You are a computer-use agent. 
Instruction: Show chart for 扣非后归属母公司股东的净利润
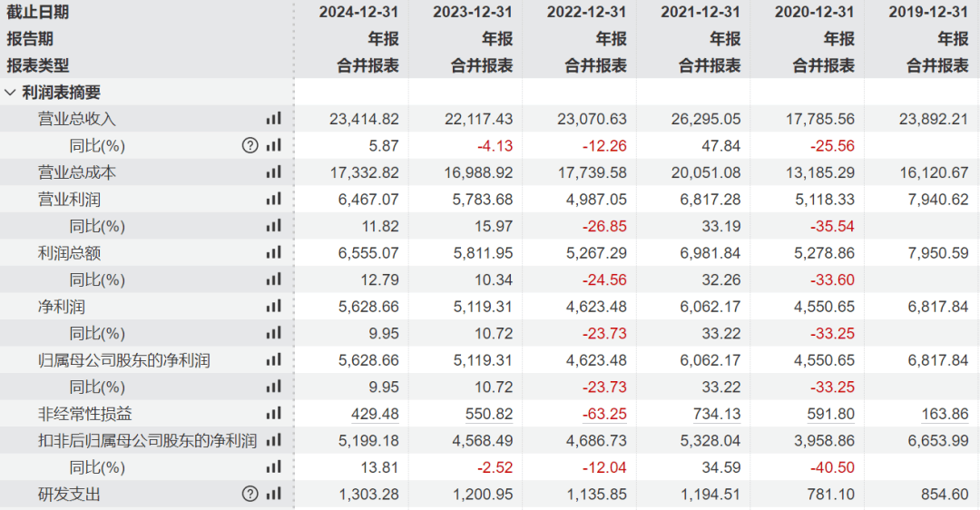[273, 441]
